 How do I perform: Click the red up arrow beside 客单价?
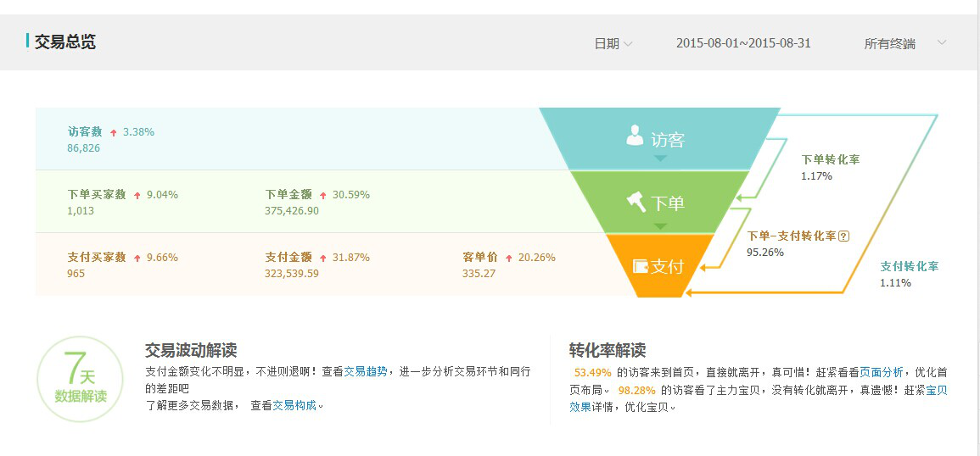508,258
